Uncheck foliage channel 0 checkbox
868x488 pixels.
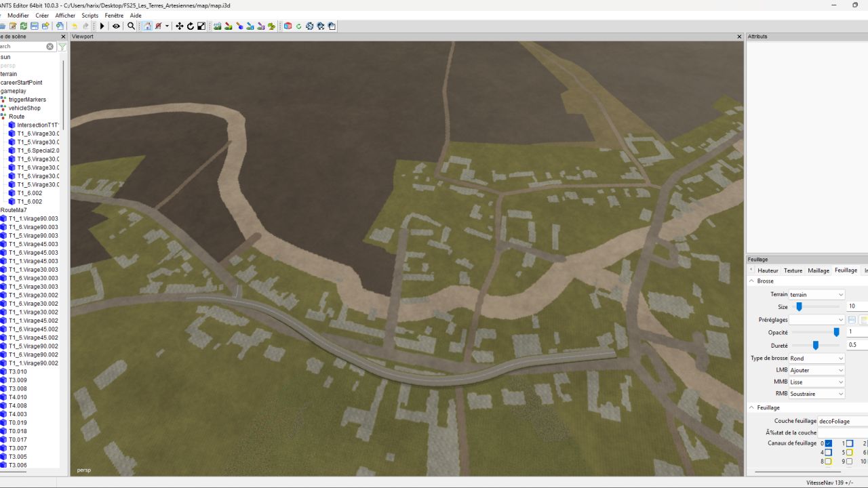click(x=828, y=443)
